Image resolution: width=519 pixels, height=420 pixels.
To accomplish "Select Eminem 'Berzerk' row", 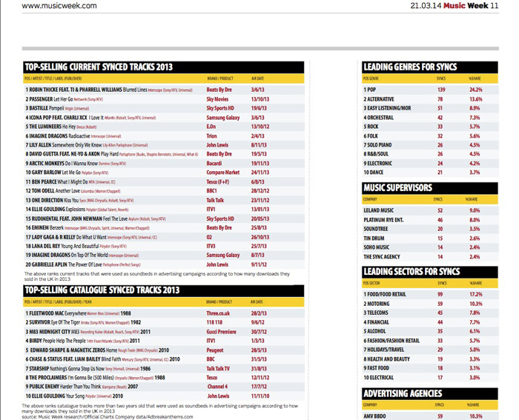I will 164,228.
